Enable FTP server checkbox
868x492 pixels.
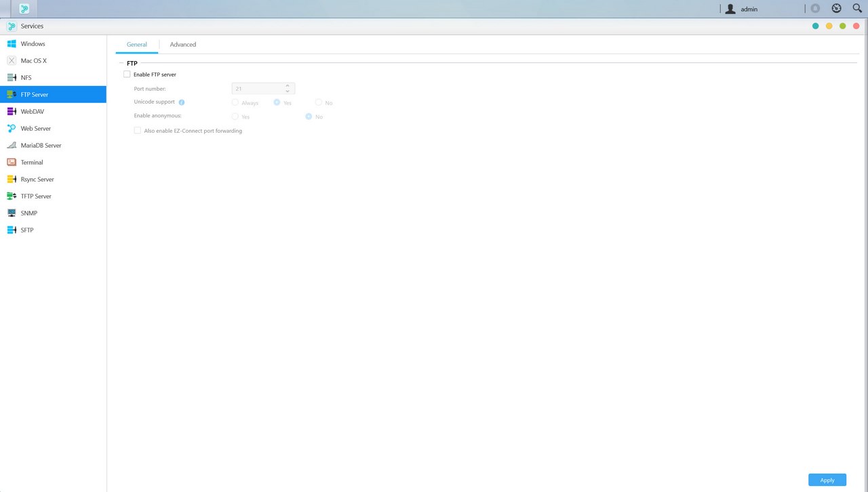pos(127,74)
